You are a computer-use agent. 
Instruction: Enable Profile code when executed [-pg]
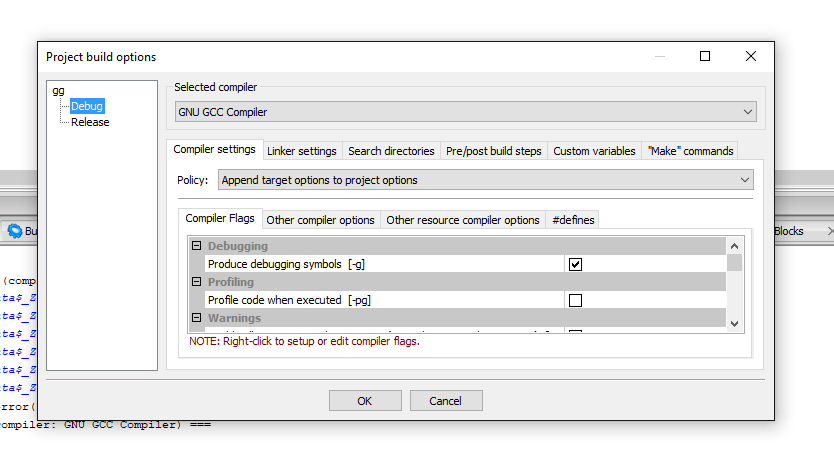(x=575, y=300)
